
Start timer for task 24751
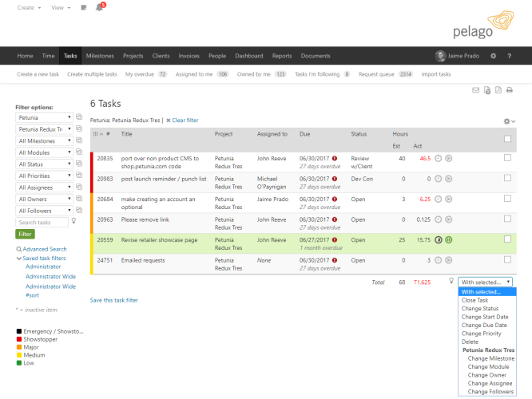click(449, 260)
